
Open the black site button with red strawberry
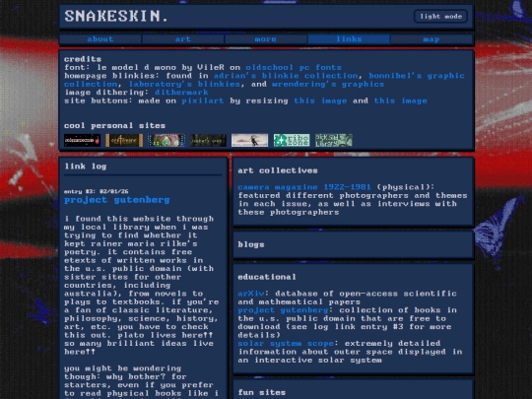[x=82, y=140]
